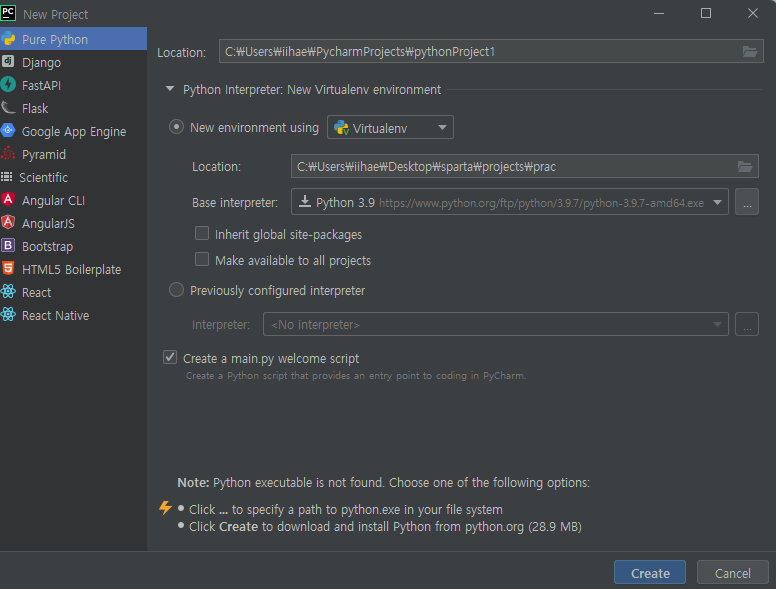Image resolution: width=776 pixels, height=589 pixels.
Task: Open the Virtualenv environment type dropdown
Action: click(390, 128)
